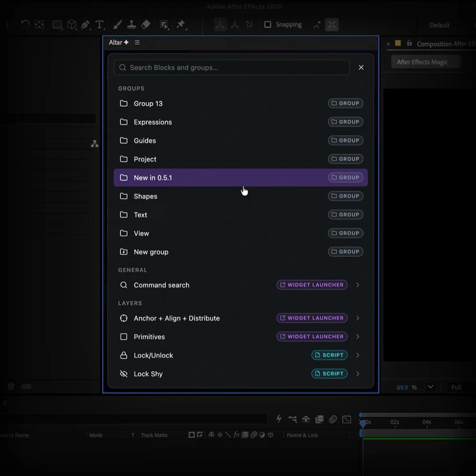476x476 pixels.
Task: Select the Type tool
Action: [x=99, y=25]
